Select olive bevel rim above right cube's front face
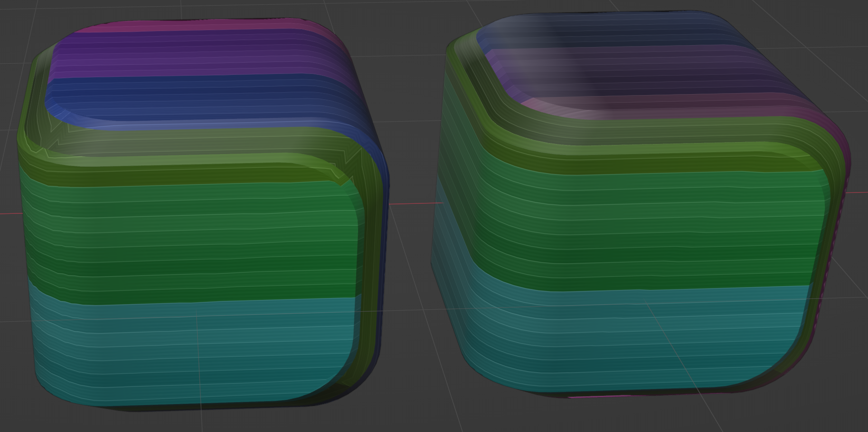 641,152
